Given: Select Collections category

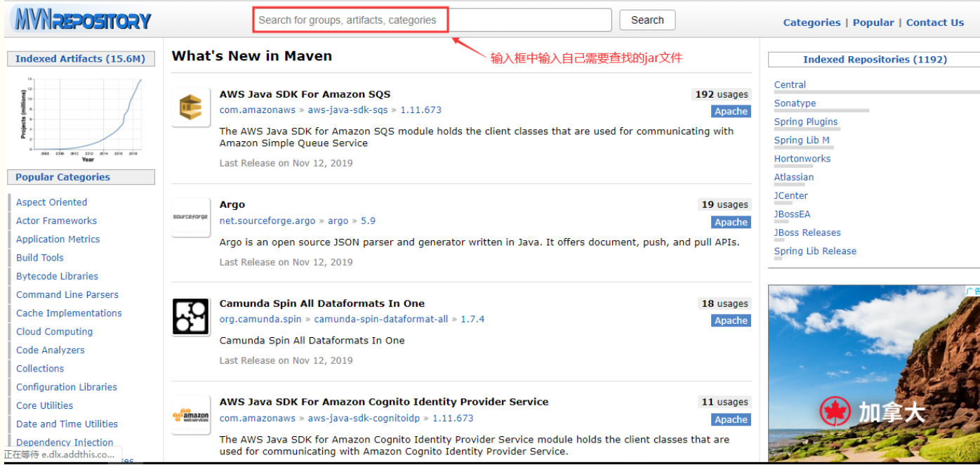Looking at the screenshot, I should click(x=40, y=369).
